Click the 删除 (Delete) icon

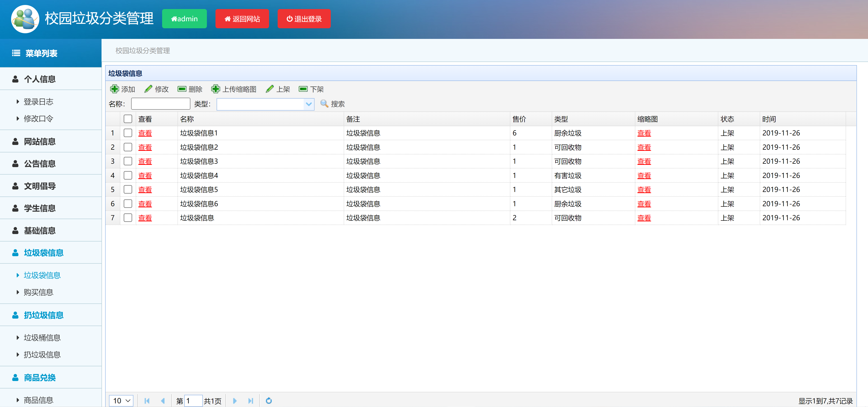pyautogui.click(x=182, y=89)
